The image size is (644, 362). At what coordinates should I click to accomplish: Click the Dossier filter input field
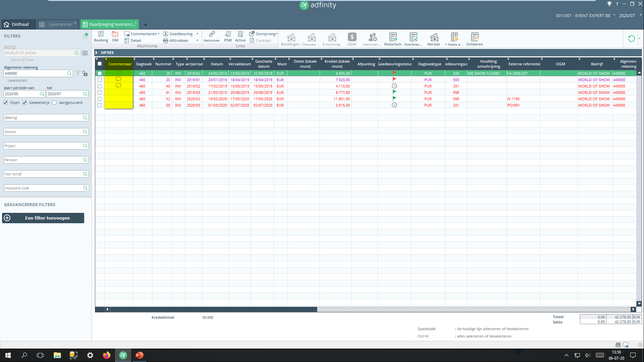click(43, 132)
